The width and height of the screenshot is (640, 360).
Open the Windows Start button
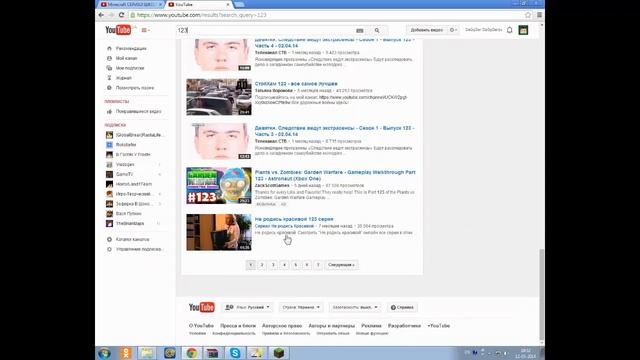[x=104, y=353]
